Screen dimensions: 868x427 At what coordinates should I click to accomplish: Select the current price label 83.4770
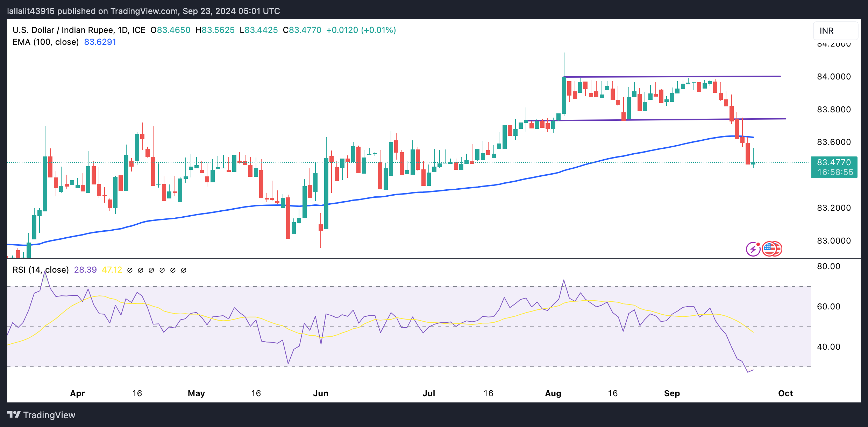click(x=834, y=162)
